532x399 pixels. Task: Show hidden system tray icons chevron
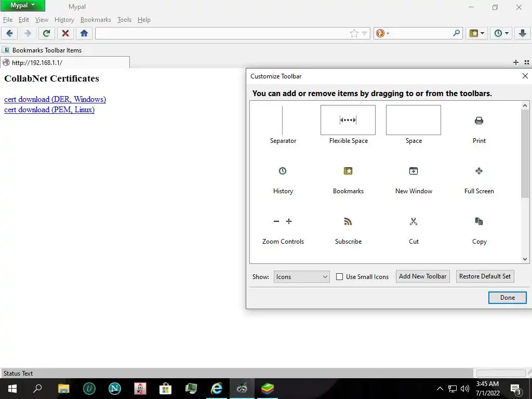click(x=440, y=389)
